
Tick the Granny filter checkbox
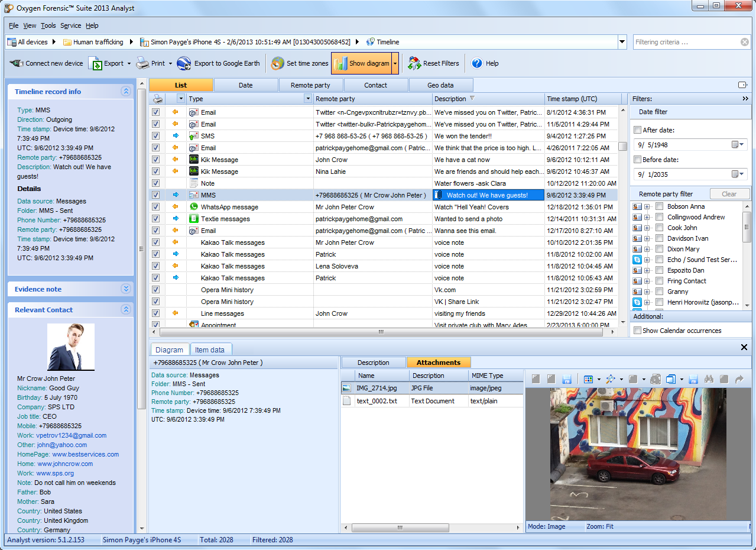659,292
